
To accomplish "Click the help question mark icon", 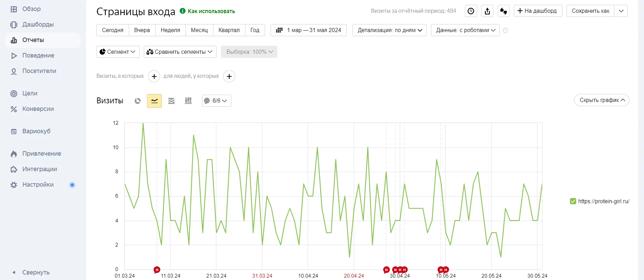I will (x=505, y=30).
